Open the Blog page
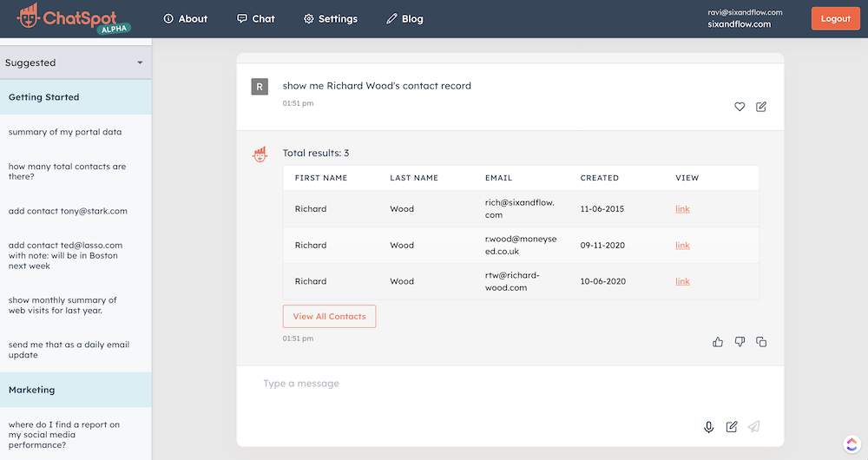The height and width of the screenshot is (460, 868). 404,19
